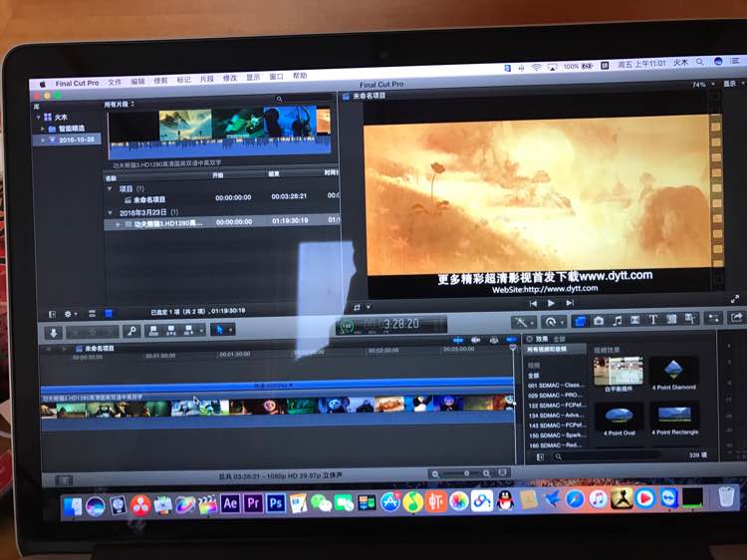This screenshot has height=560, width=747.
Task: Click the timeline playhead marker
Action: click(513, 349)
